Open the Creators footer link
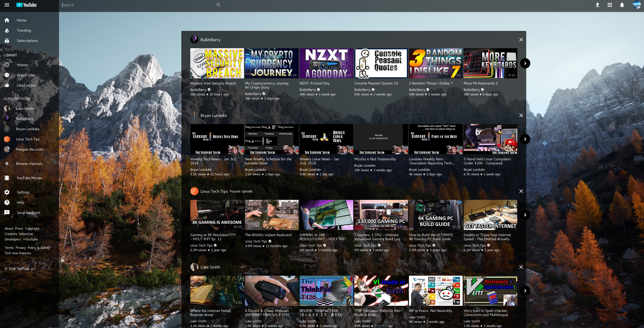This screenshot has height=328, width=644. (x=11, y=234)
